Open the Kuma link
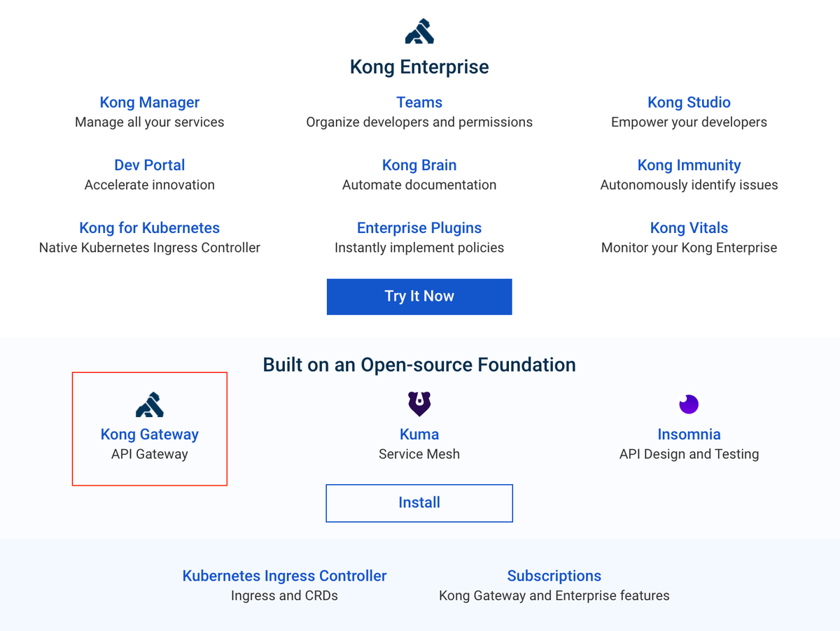Image resolution: width=840 pixels, height=631 pixels. tap(419, 434)
